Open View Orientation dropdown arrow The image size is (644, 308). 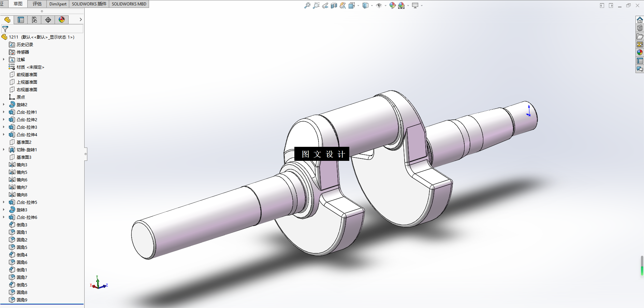[x=358, y=5]
